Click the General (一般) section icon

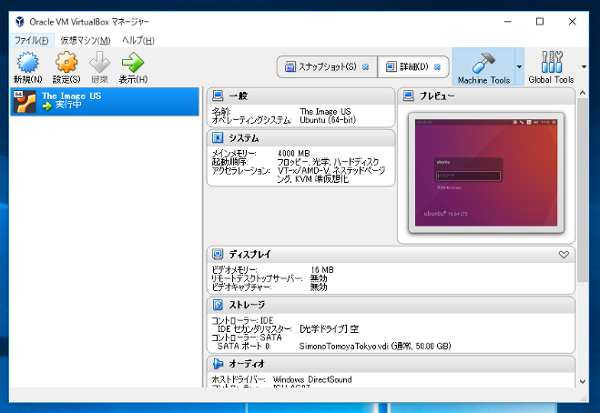pos(217,95)
